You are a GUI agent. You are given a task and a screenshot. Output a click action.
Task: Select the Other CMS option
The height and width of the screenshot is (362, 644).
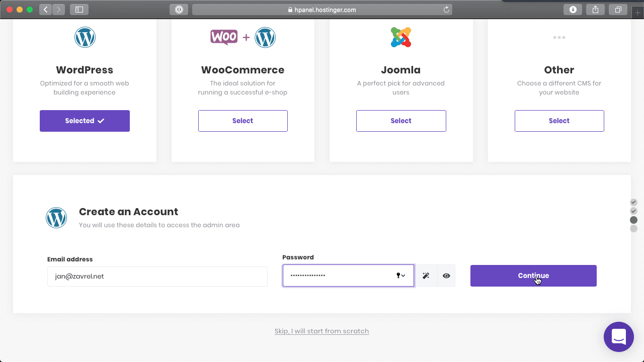coord(559,121)
